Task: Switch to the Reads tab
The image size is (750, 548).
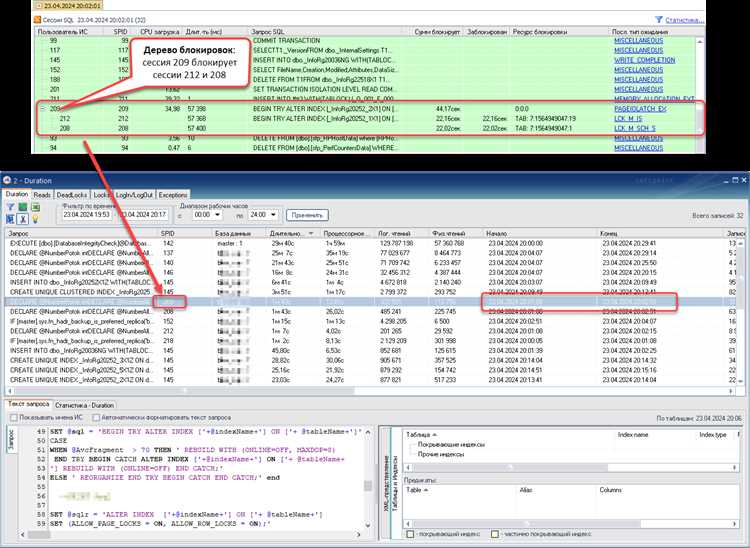Action: [x=42, y=195]
